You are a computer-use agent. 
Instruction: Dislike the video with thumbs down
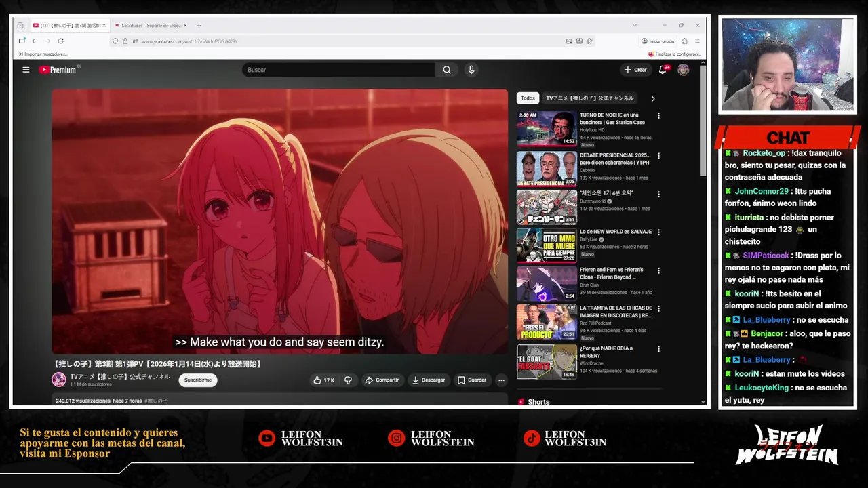[x=348, y=380]
